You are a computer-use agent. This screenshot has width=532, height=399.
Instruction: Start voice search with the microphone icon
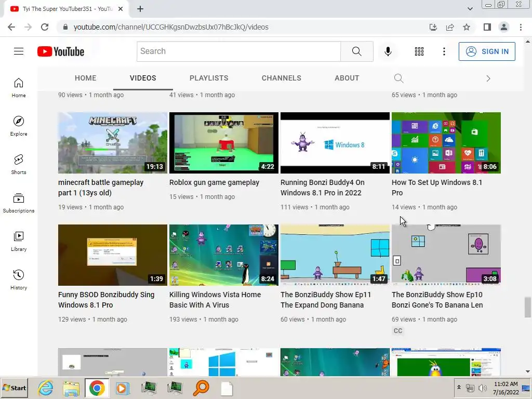point(388,51)
